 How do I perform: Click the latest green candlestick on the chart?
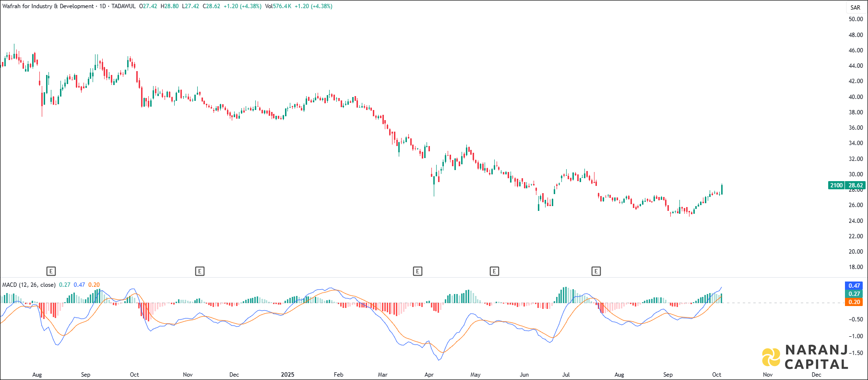pyautogui.click(x=722, y=189)
